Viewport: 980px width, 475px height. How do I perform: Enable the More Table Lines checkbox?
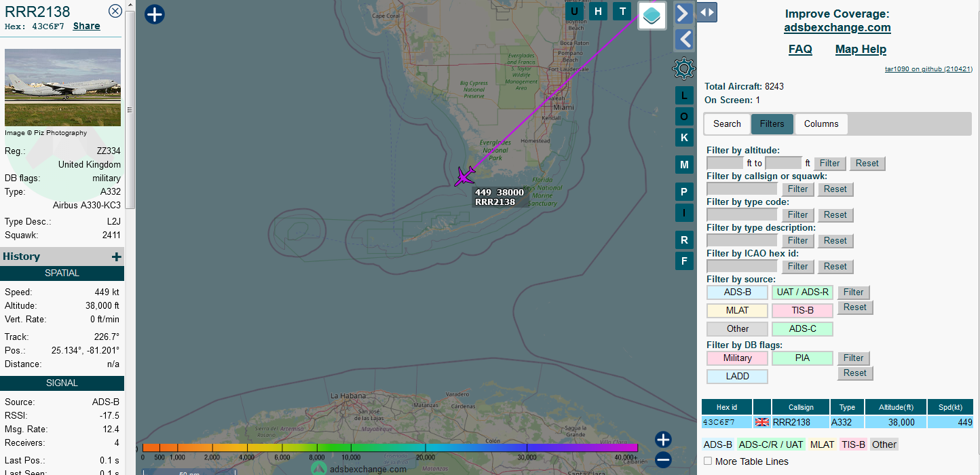click(x=708, y=461)
